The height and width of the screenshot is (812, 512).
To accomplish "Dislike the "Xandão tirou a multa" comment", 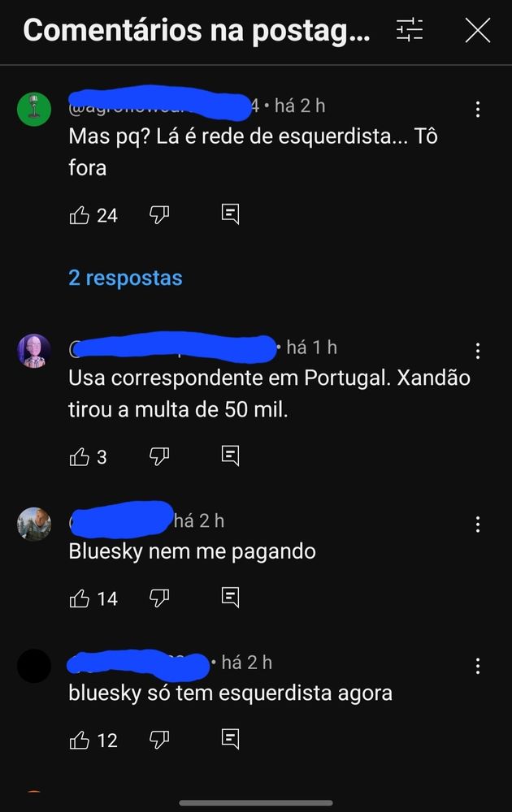I will coord(159,456).
